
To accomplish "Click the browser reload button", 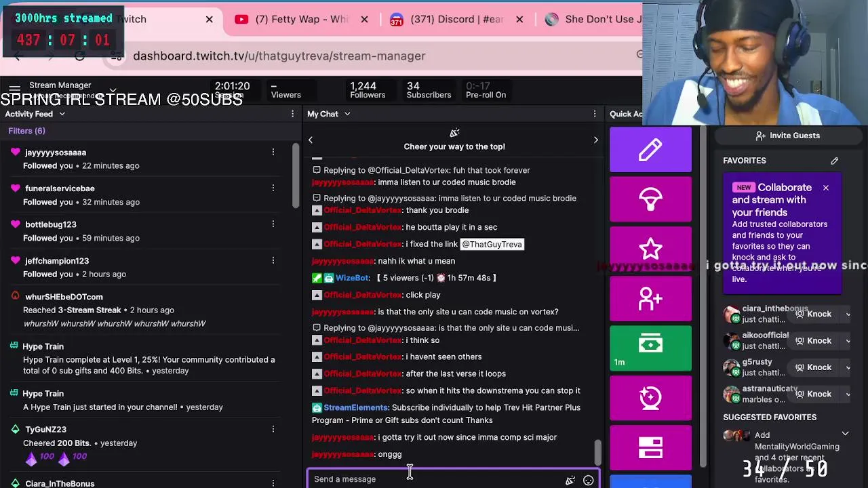I will click(79, 56).
